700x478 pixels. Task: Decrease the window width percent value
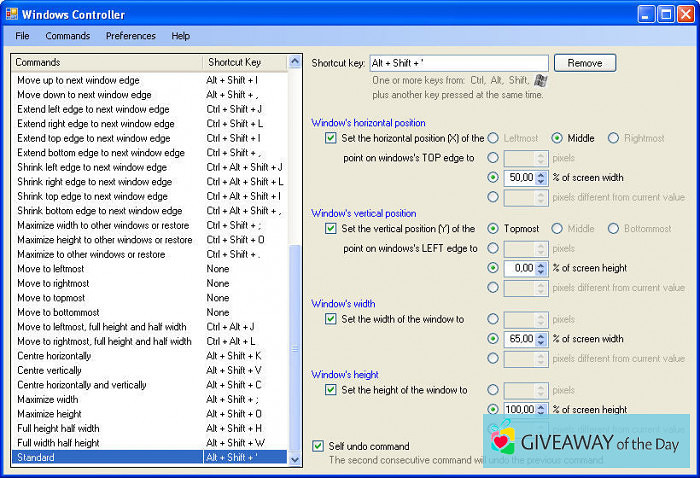click(541, 343)
